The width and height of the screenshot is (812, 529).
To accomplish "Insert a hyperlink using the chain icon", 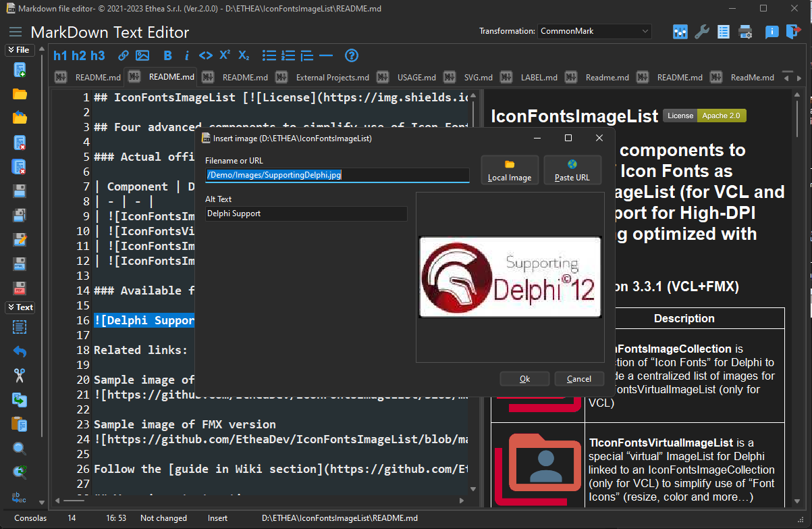I will click(x=124, y=55).
